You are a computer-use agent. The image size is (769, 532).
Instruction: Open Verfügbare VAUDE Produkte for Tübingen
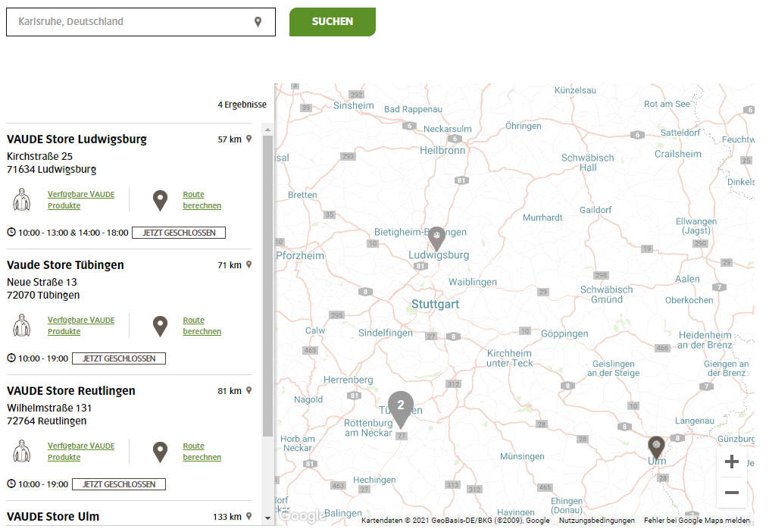[x=81, y=325]
